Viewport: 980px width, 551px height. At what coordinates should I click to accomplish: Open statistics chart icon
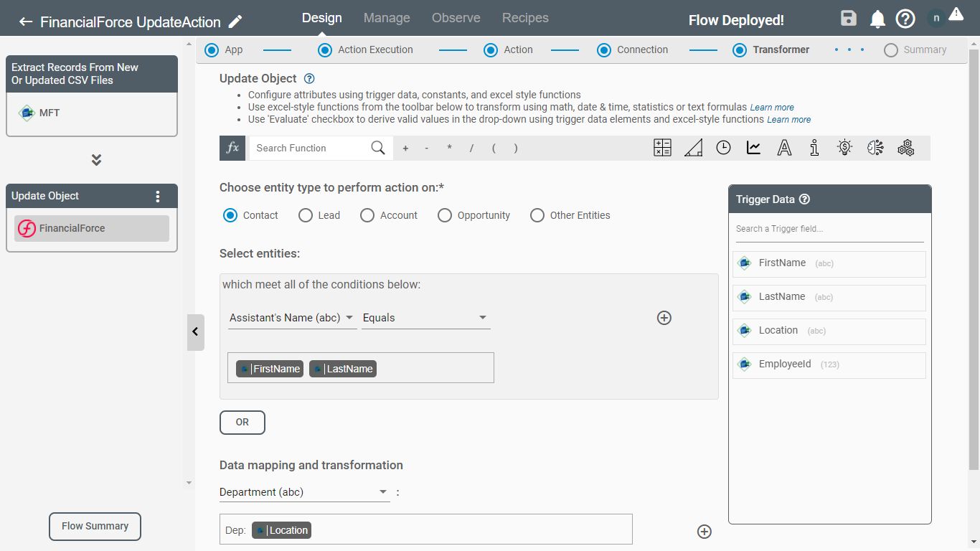click(753, 148)
